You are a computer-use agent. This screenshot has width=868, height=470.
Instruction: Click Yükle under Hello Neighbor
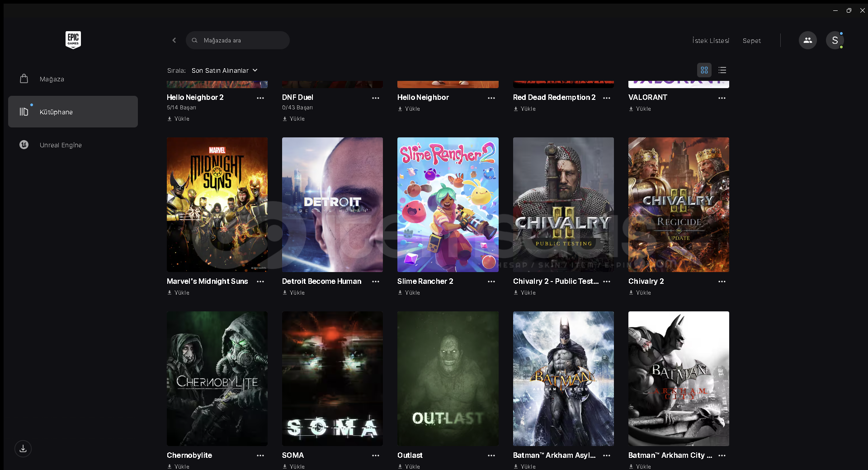click(x=409, y=109)
